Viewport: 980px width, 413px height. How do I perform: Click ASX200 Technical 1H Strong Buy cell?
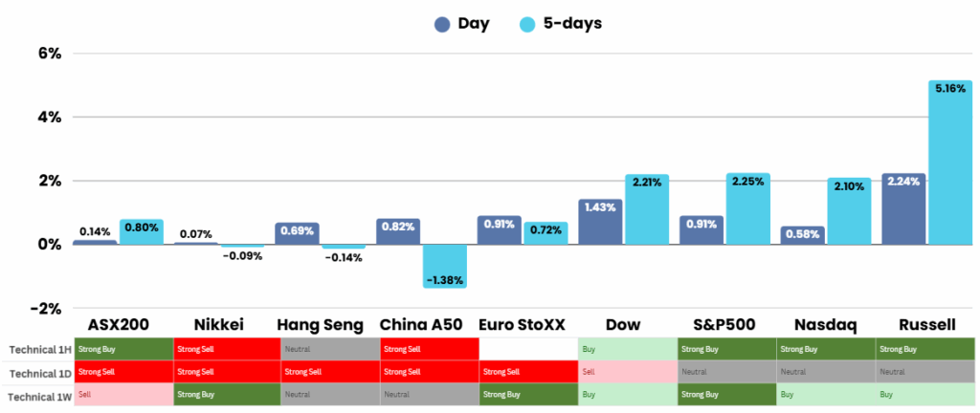click(123, 350)
